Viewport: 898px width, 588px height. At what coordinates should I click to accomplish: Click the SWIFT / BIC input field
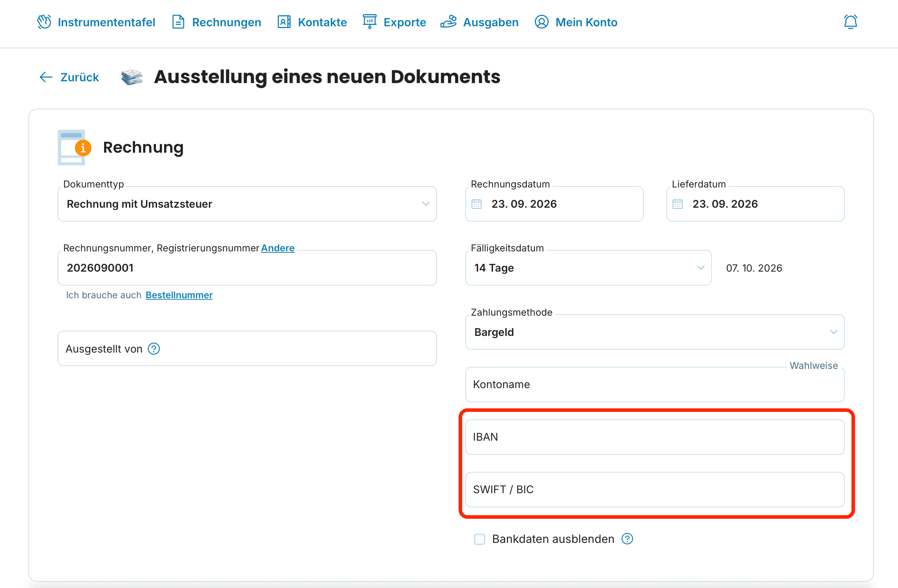655,490
